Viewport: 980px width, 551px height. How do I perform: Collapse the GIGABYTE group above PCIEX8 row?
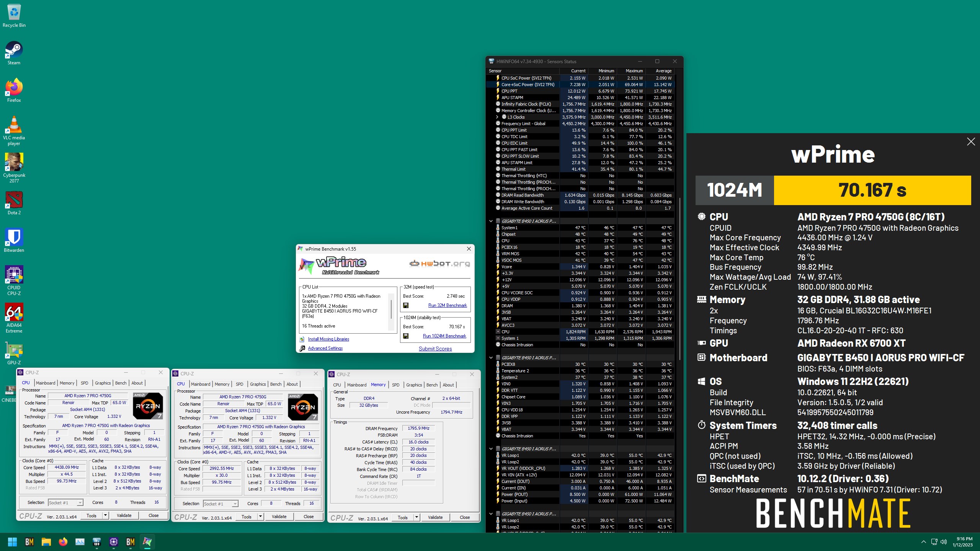coord(491,358)
